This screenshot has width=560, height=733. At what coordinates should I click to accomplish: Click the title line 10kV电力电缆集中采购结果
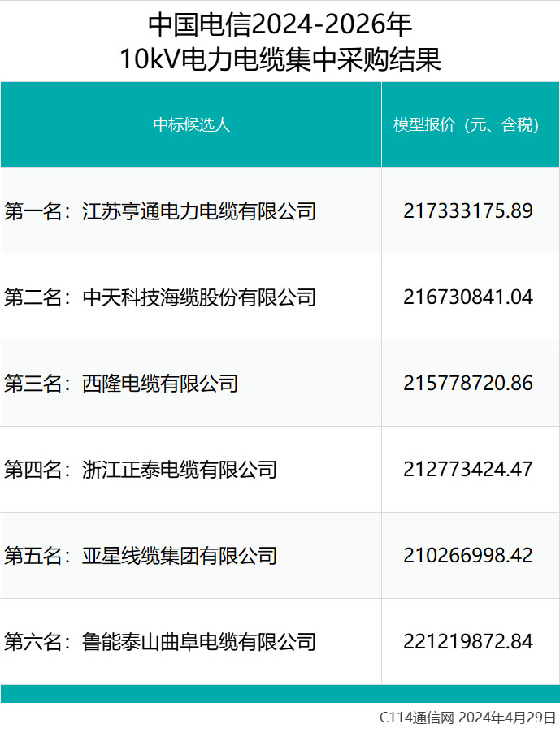pos(280,60)
